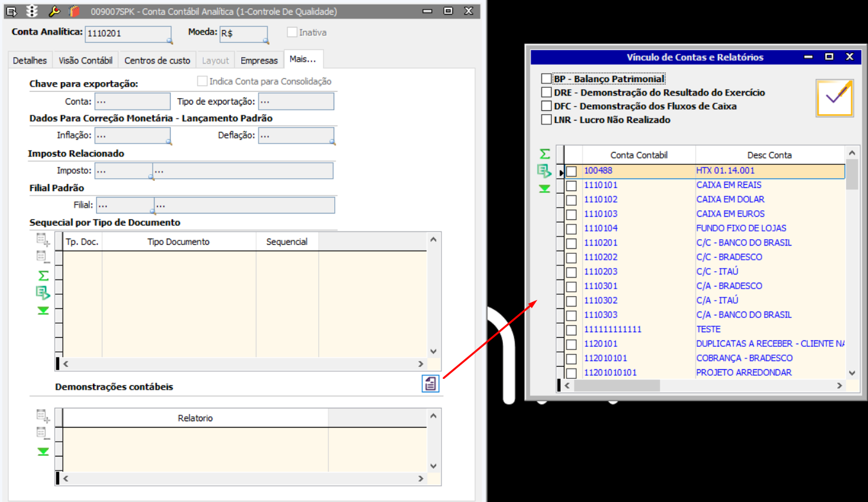
Task: Click the Tipo Documento column header
Action: coord(178,242)
